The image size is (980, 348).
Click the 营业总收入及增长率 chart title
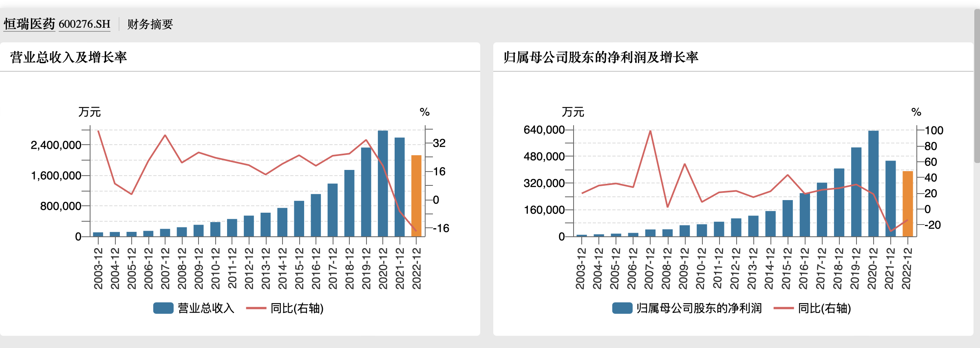(x=68, y=57)
